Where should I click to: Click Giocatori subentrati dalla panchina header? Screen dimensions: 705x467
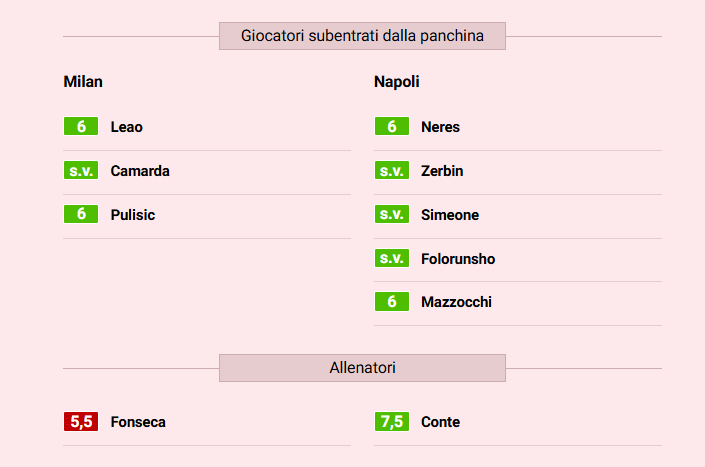pyautogui.click(x=362, y=36)
